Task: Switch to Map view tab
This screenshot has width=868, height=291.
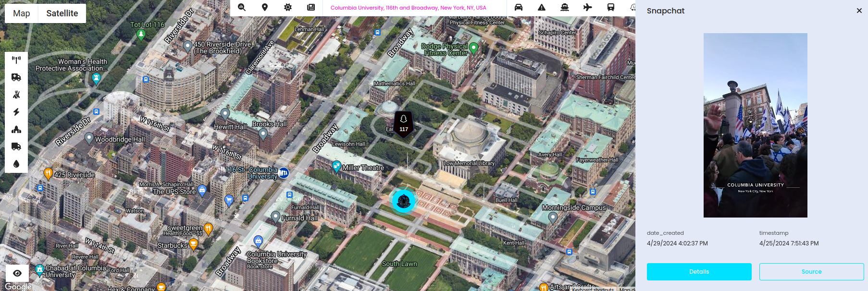Action: (x=21, y=13)
